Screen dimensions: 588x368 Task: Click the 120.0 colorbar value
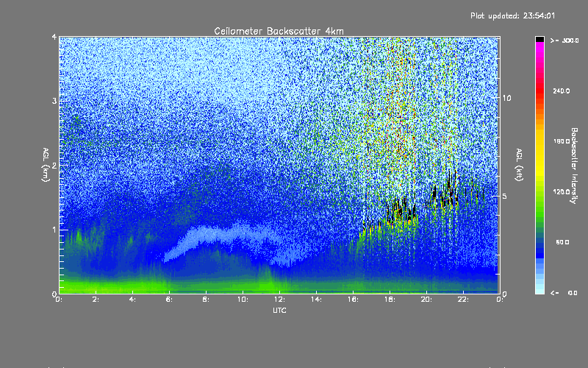[562, 192]
